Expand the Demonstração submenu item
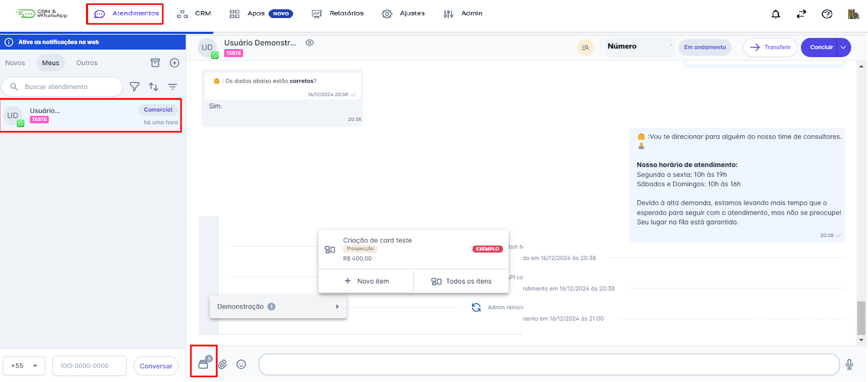 tap(278, 307)
